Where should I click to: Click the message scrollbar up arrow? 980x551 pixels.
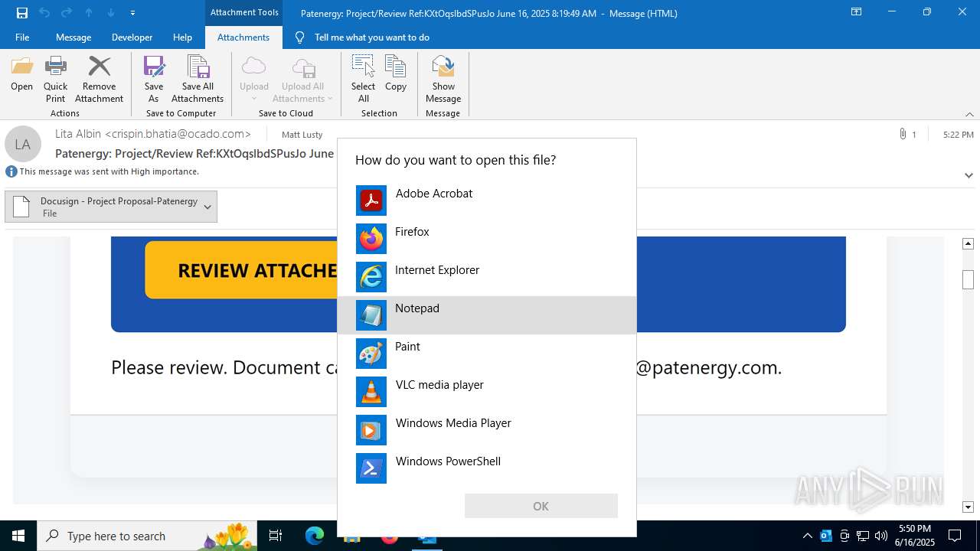(x=968, y=243)
